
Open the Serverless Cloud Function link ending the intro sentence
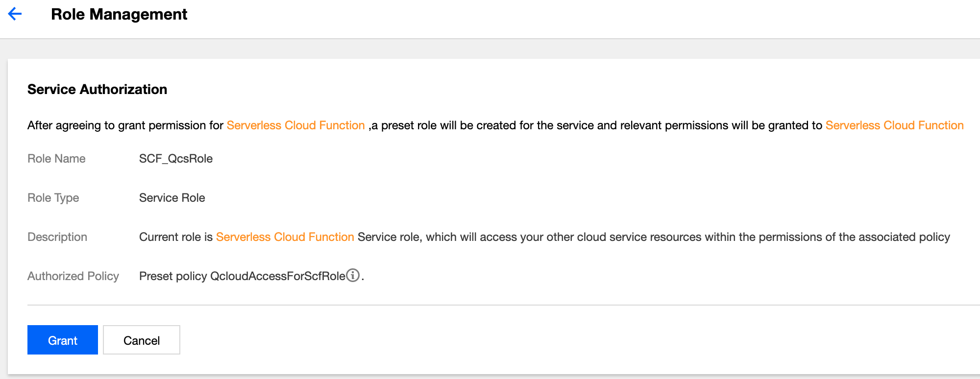(894, 125)
